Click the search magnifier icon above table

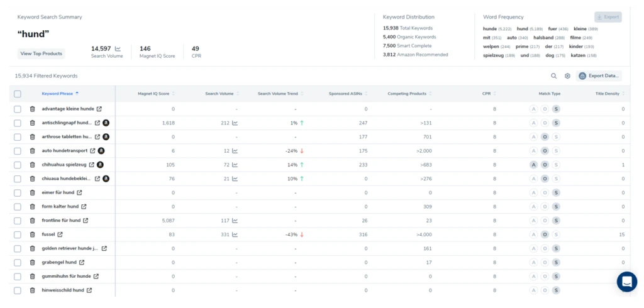[553, 76]
